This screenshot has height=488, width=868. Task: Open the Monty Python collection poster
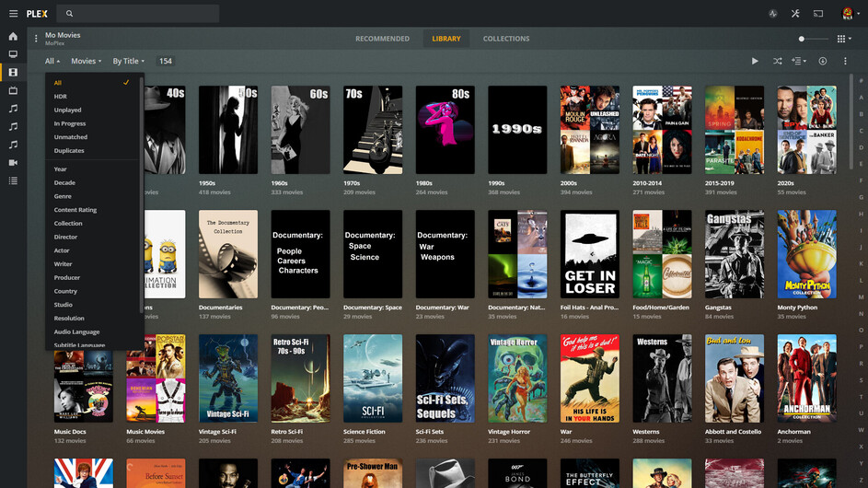(x=806, y=254)
